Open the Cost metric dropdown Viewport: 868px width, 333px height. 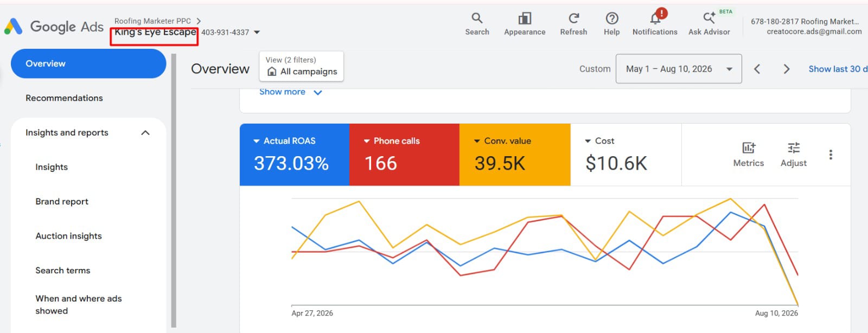click(x=588, y=141)
